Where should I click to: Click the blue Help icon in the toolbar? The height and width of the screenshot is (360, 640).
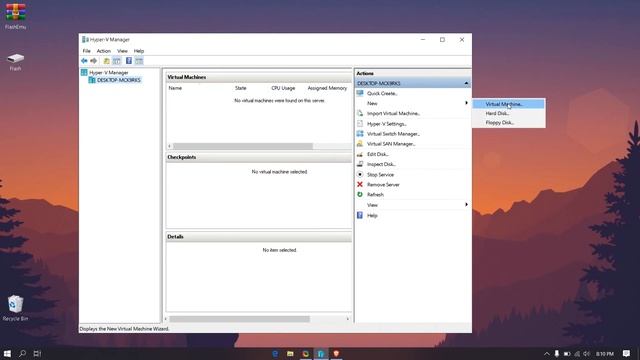[129, 61]
